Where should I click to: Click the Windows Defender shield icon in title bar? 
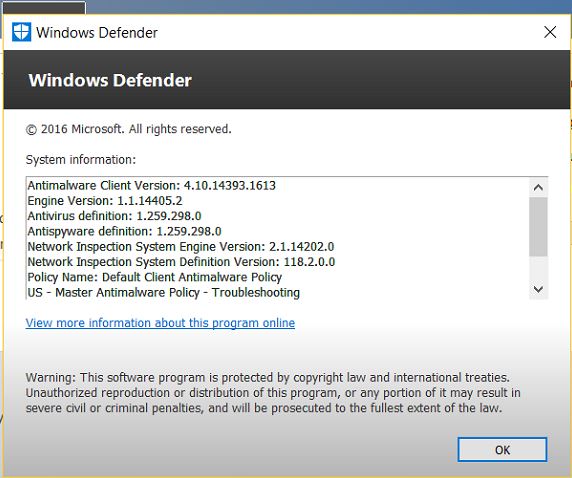coord(21,32)
